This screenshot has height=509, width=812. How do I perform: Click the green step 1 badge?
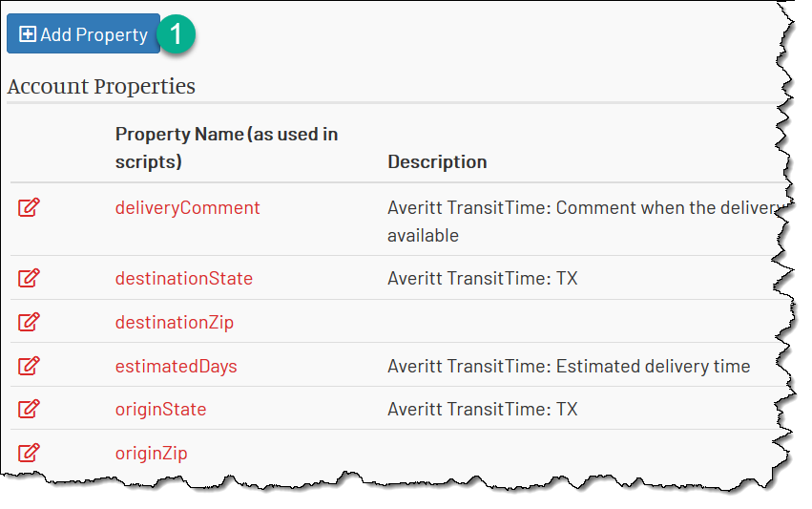(177, 34)
